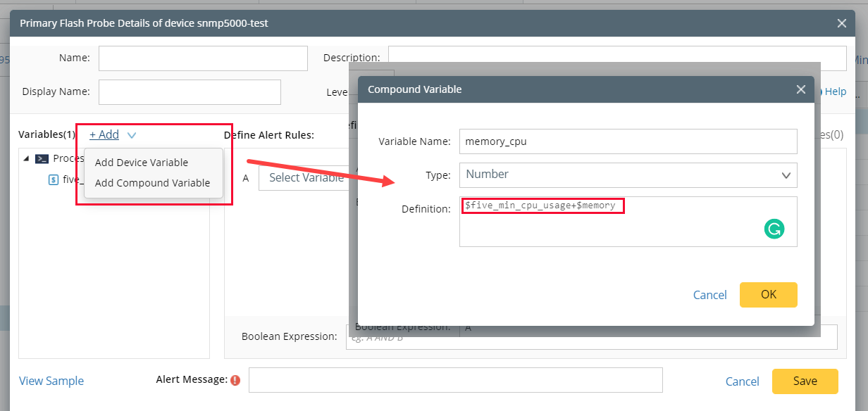
Task: Expand the + Add dropdown chevron
Action: coord(131,134)
